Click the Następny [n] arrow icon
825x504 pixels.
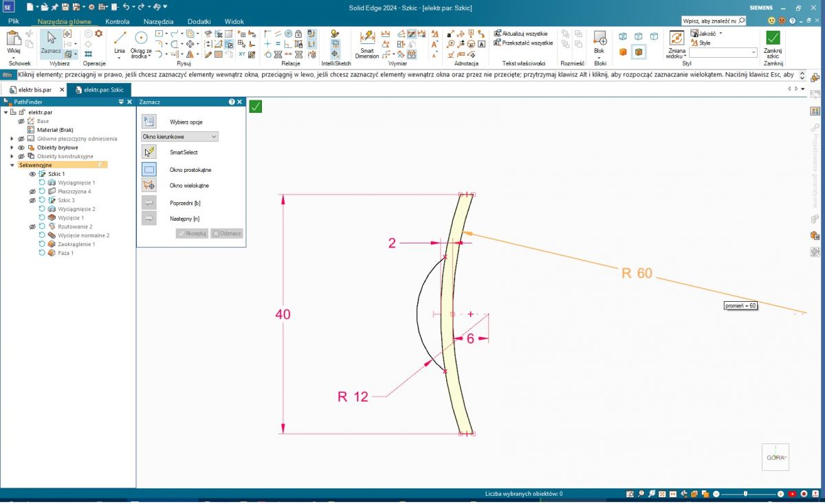click(x=149, y=219)
